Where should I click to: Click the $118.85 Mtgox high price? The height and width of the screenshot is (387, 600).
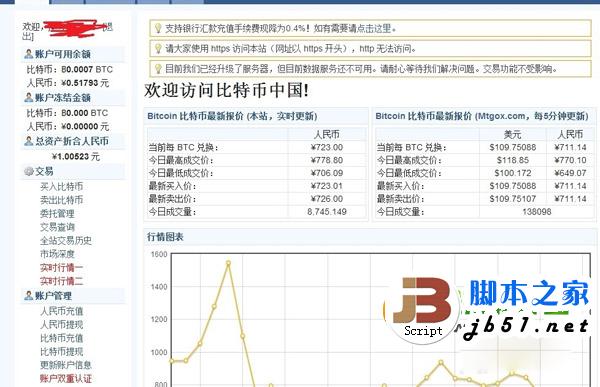pyautogui.click(x=513, y=160)
